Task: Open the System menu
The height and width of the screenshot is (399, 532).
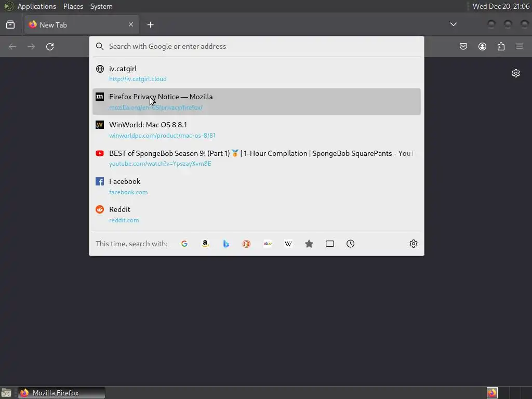Action: pyautogui.click(x=101, y=6)
